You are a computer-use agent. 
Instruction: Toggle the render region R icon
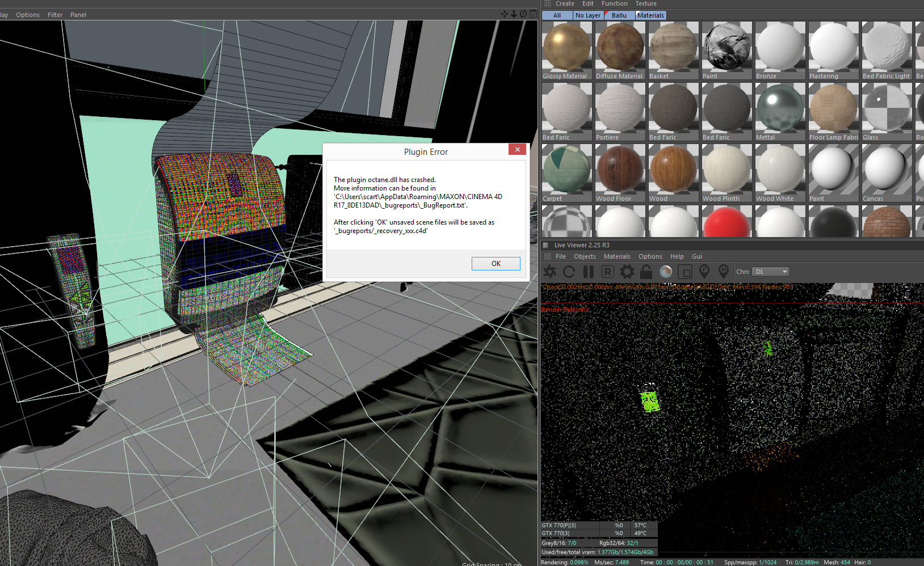tap(607, 272)
